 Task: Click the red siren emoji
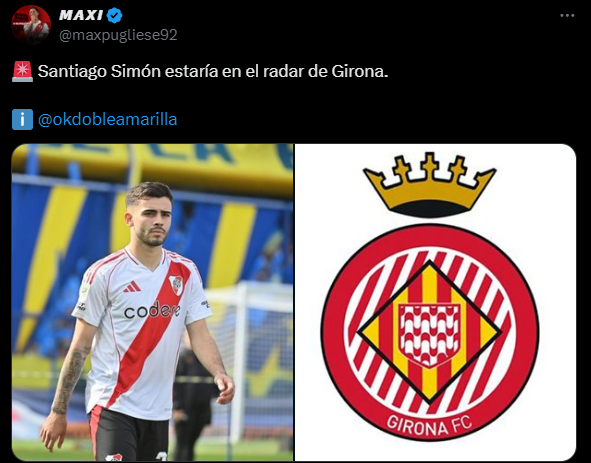pyautogui.click(x=23, y=71)
